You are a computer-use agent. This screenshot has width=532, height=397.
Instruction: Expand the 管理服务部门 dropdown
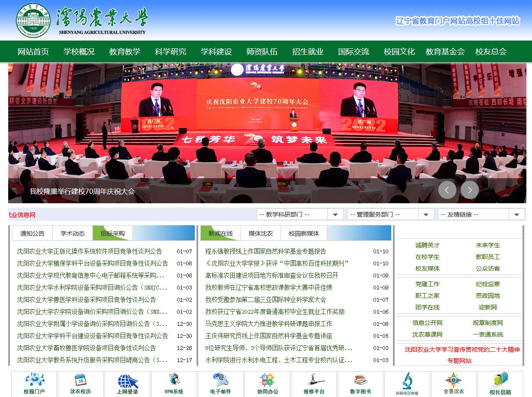coord(426,214)
